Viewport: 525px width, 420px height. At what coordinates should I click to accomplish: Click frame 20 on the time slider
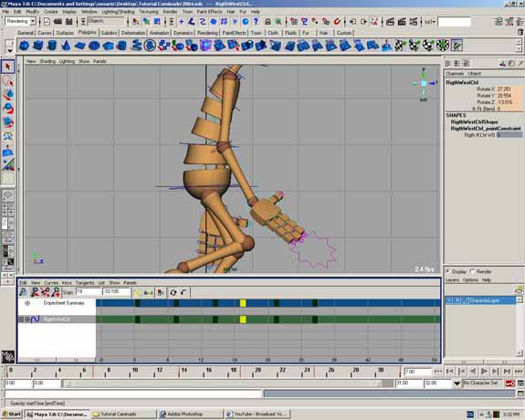point(257,371)
